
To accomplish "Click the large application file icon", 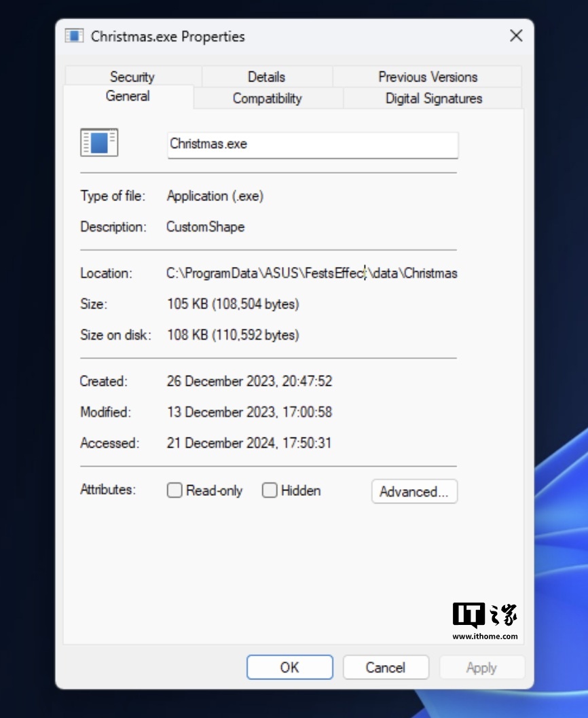I will tap(99, 143).
